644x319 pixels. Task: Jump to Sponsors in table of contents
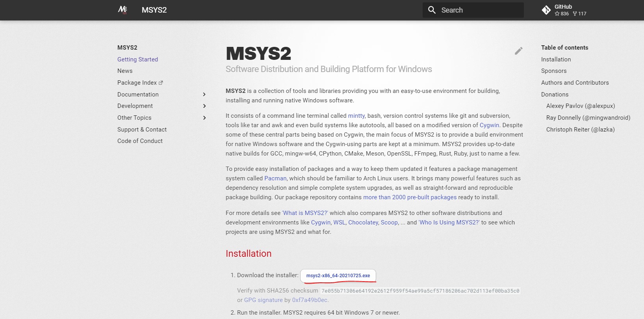tap(554, 71)
